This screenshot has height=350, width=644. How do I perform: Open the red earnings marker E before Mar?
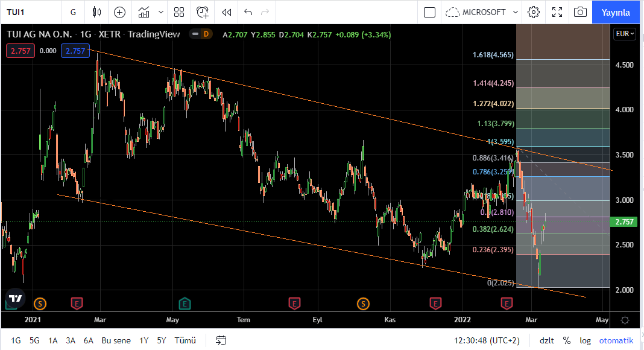(x=77, y=304)
